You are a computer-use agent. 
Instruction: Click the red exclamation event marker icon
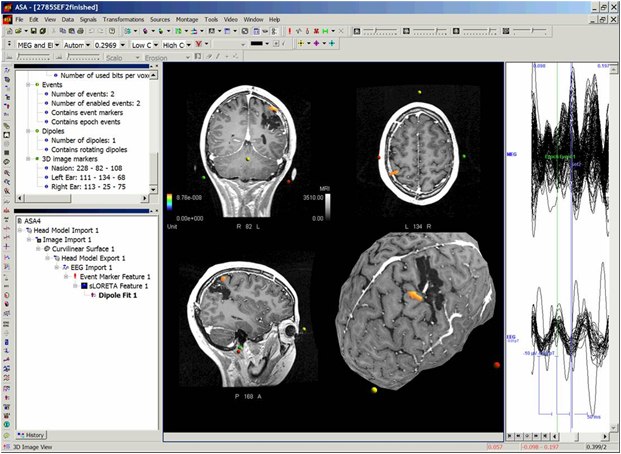[289, 32]
